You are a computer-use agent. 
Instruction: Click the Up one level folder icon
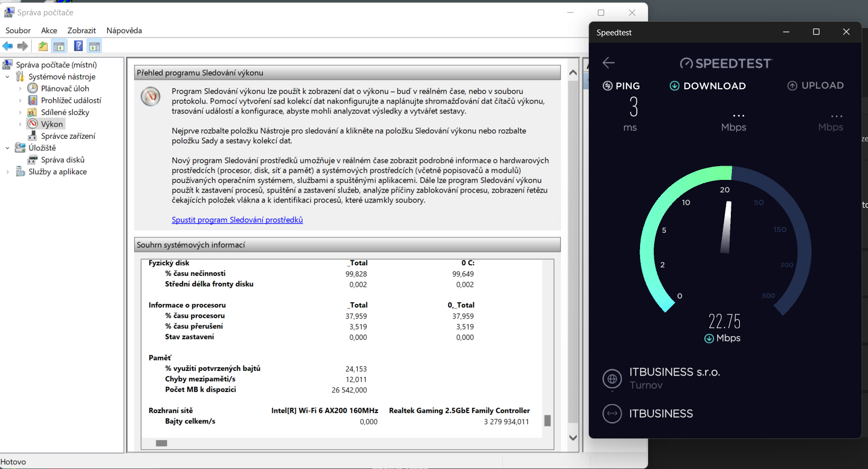click(x=43, y=46)
